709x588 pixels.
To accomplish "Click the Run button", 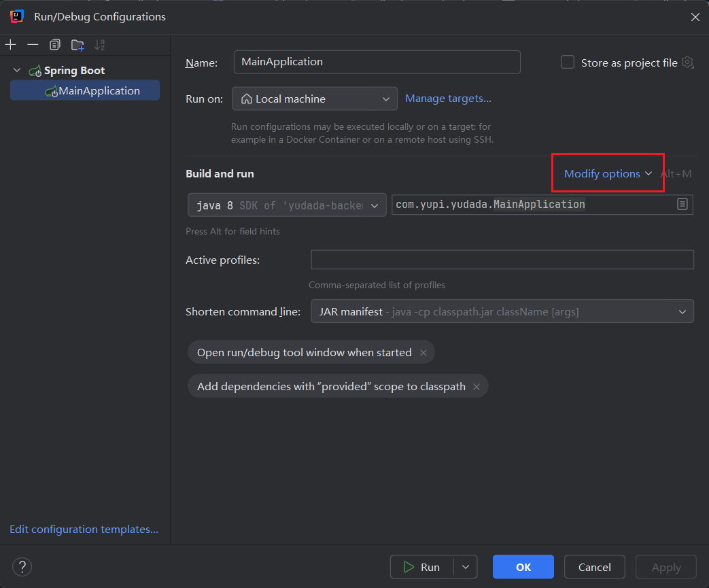I will click(422, 567).
